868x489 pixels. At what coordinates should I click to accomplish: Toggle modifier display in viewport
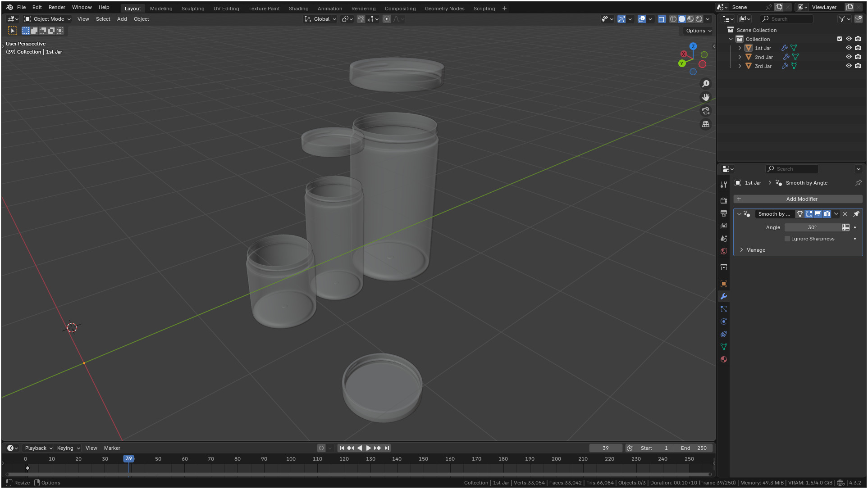(x=818, y=214)
